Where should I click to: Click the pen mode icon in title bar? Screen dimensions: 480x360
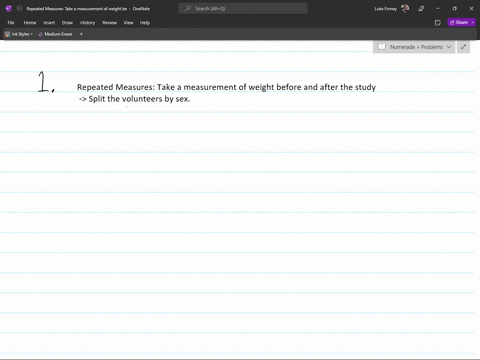[421, 9]
